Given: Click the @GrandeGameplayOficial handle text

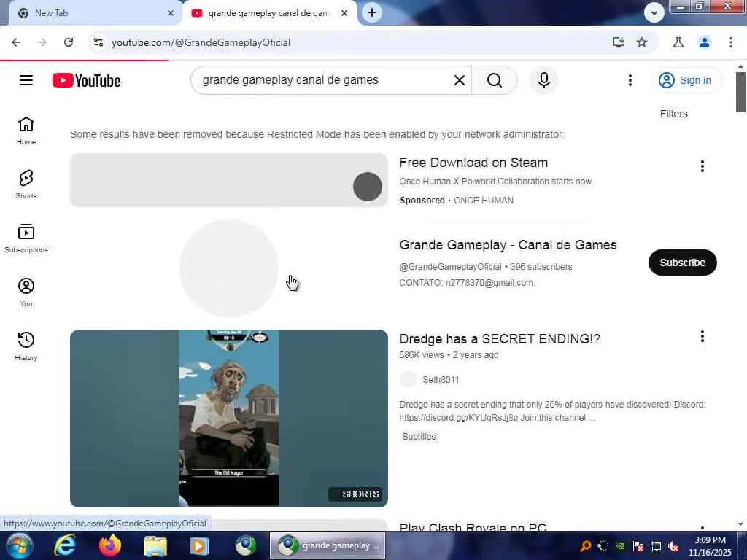Looking at the screenshot, I should coord(451,267).
